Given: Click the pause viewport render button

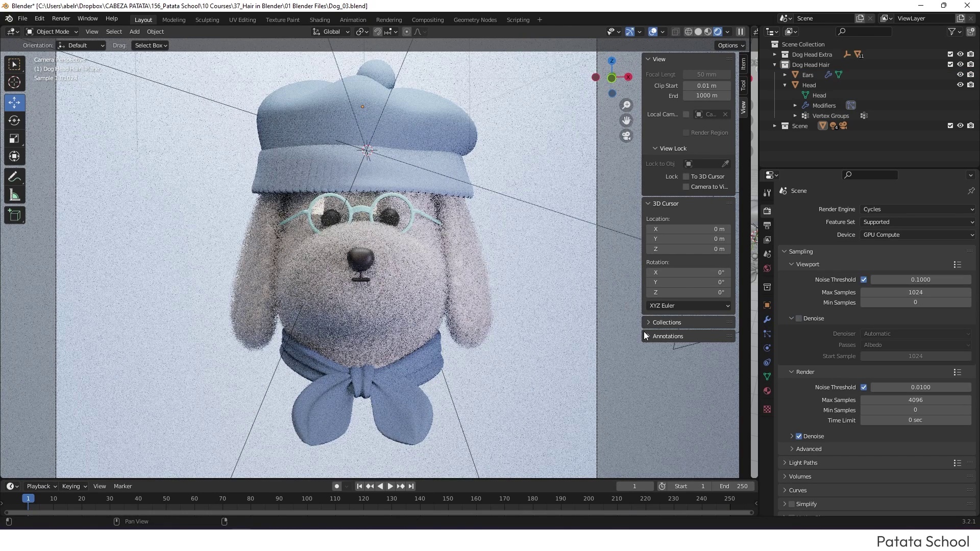Looking at the screenshot, I should (x=741, y=32).
